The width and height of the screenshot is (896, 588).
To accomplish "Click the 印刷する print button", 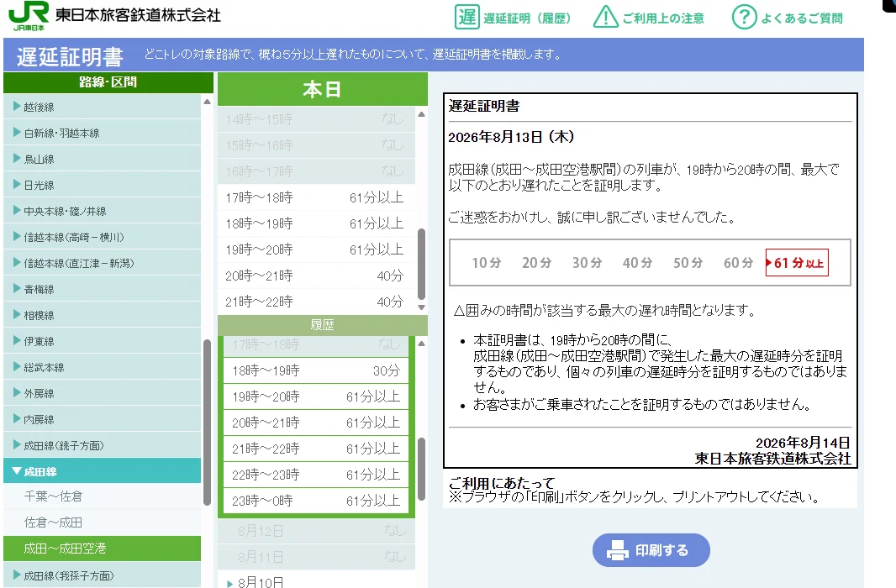I will 651,550.
